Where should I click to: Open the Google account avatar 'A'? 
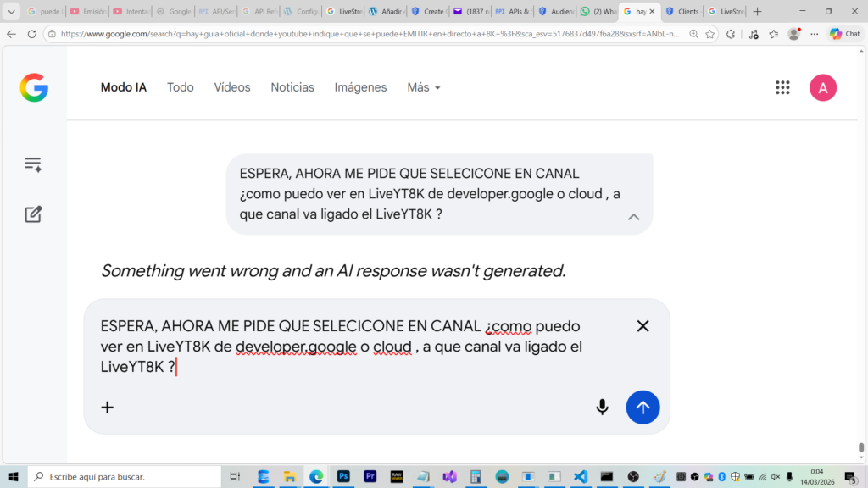pyautogui.click(x=822, y=87)
